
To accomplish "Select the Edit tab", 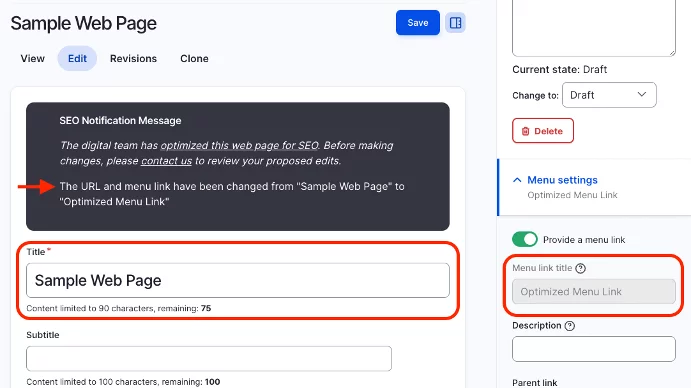I will [77, 59].
